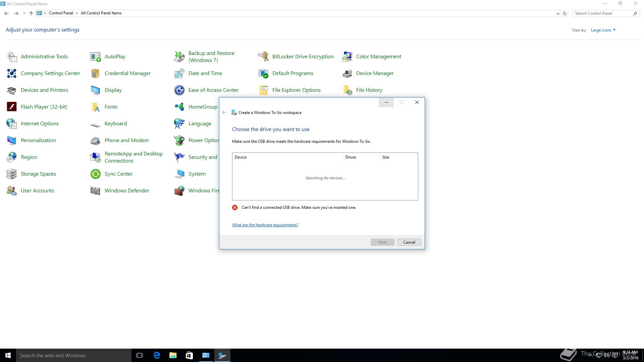Viewport: 644px width, 362px height.
Task: Open Credential Manager icon
Action: (x=96, y=73)
